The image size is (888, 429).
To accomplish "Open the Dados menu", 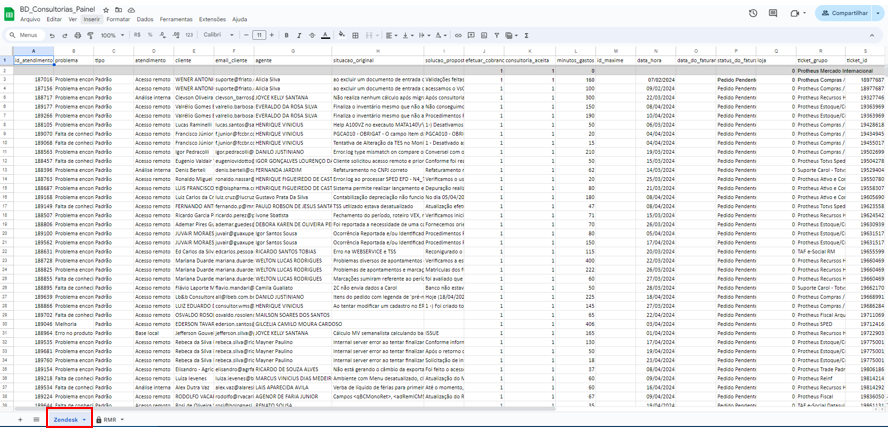I will [x=146, y=19].
